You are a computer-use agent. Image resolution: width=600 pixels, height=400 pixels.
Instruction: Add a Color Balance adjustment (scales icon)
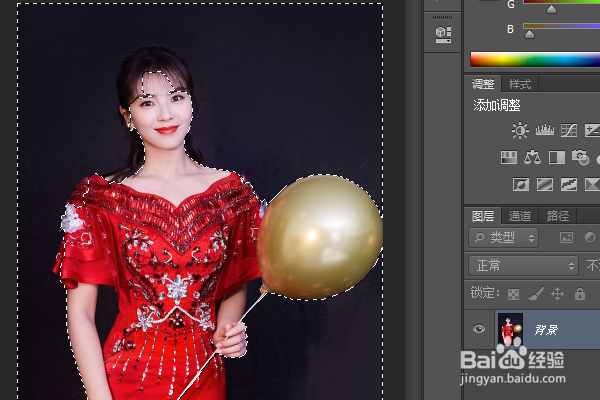532,157
